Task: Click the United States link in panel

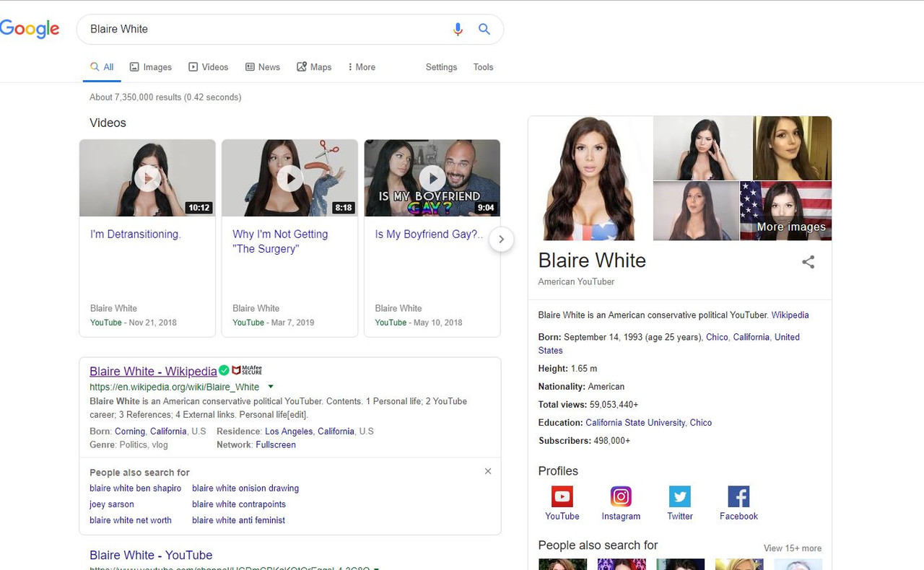Action: click(x=669, y=343)
